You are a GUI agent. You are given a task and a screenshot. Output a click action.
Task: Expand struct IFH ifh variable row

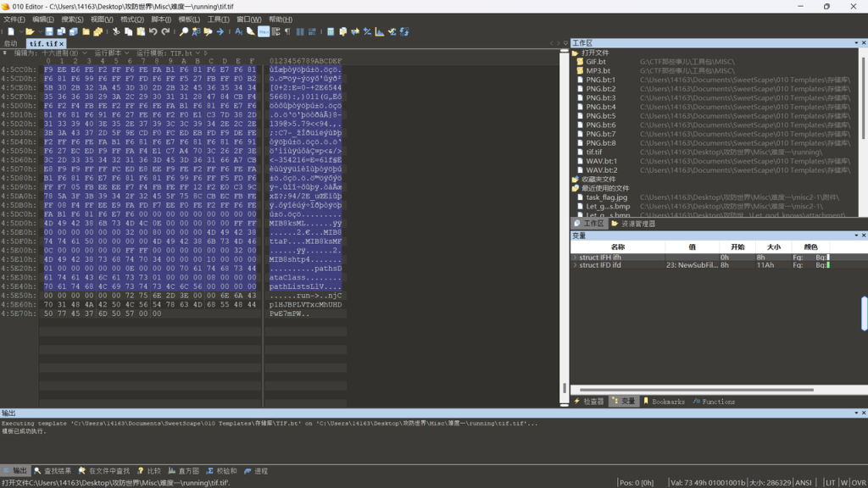(x=576, y=258)
